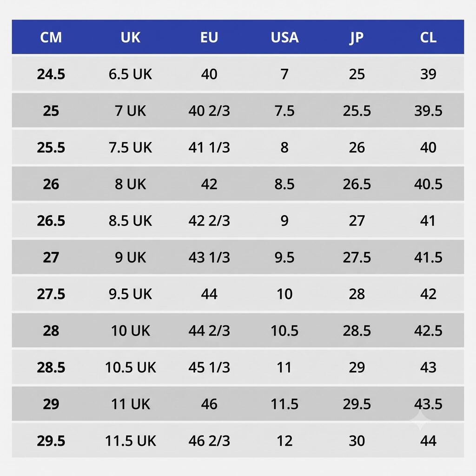Select the 6.5 UK size cell

point(131,74)
